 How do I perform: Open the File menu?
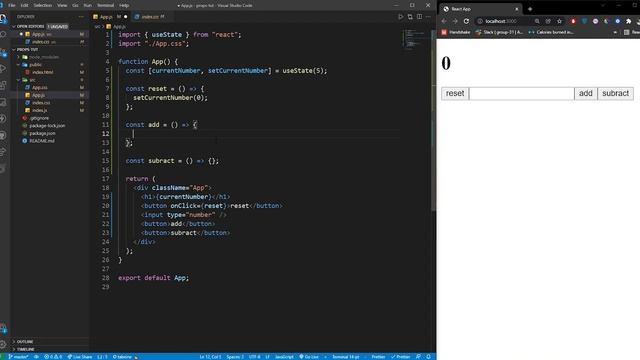point(12,5)
